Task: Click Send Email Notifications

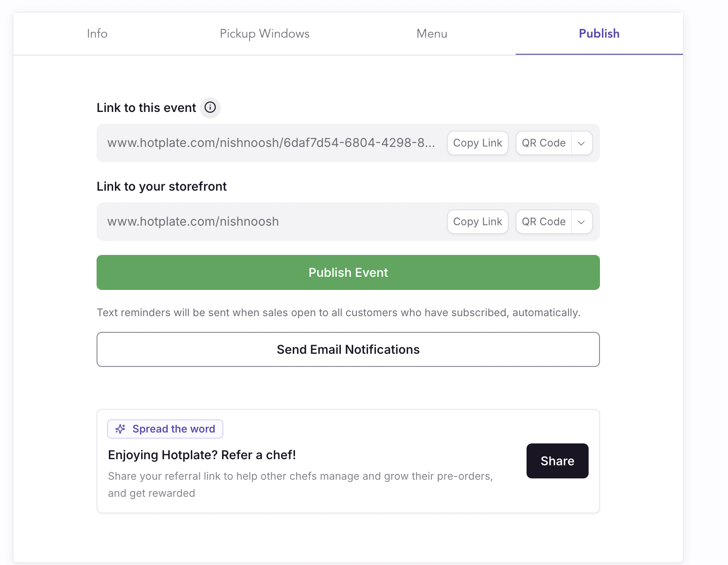Action: [x=348, y=349]
